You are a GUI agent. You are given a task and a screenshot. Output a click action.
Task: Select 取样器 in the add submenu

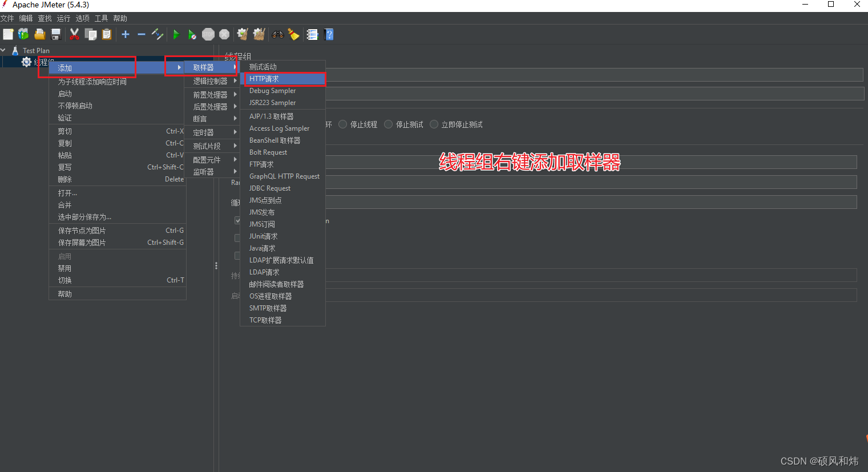point(211,67)
